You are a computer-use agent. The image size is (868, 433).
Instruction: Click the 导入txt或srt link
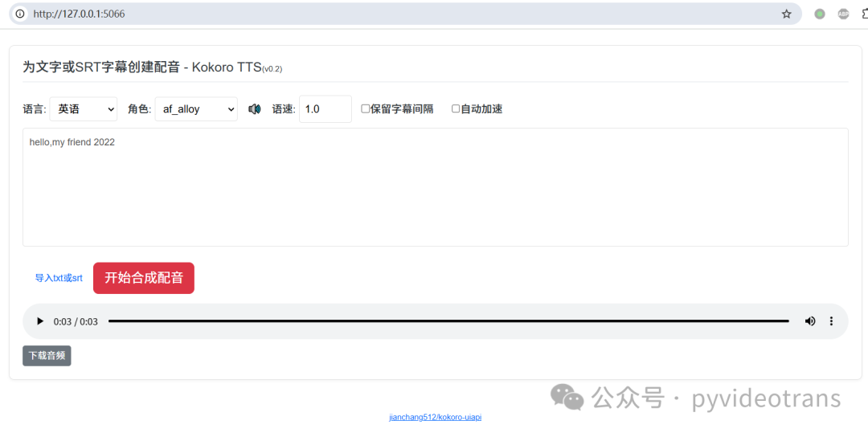(x=59, y=278)
